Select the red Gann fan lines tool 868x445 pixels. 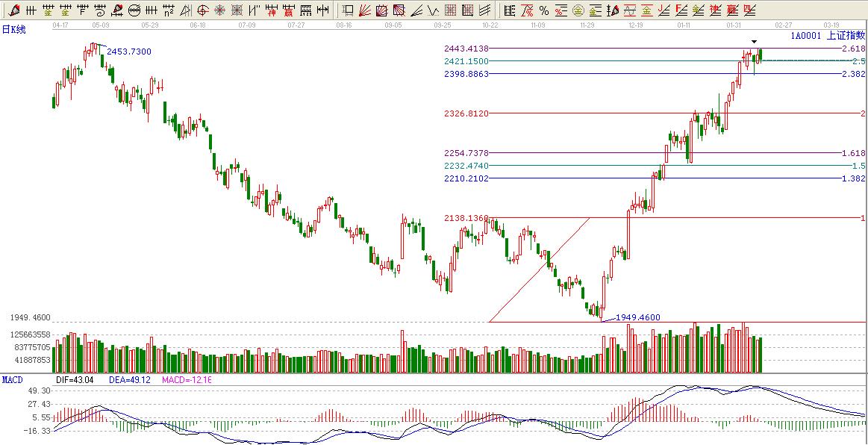pyautogui.click(x=366, y=10)
